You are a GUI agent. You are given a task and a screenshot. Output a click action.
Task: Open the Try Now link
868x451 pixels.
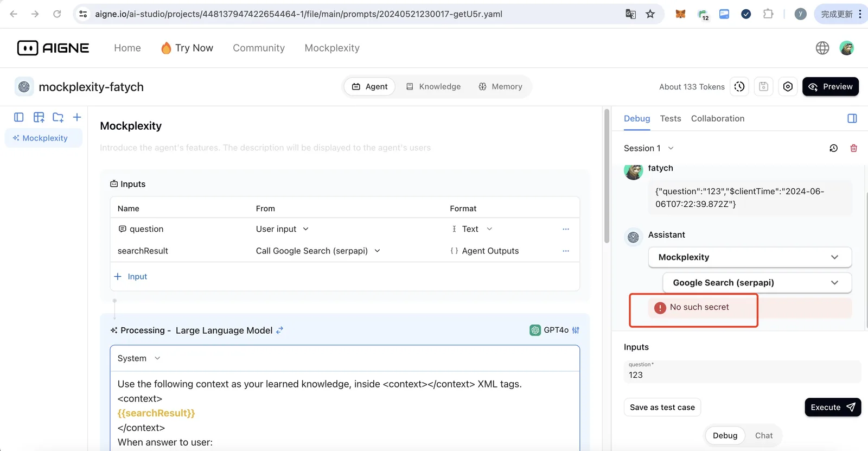pyautogui.click(x=187, y=48)
